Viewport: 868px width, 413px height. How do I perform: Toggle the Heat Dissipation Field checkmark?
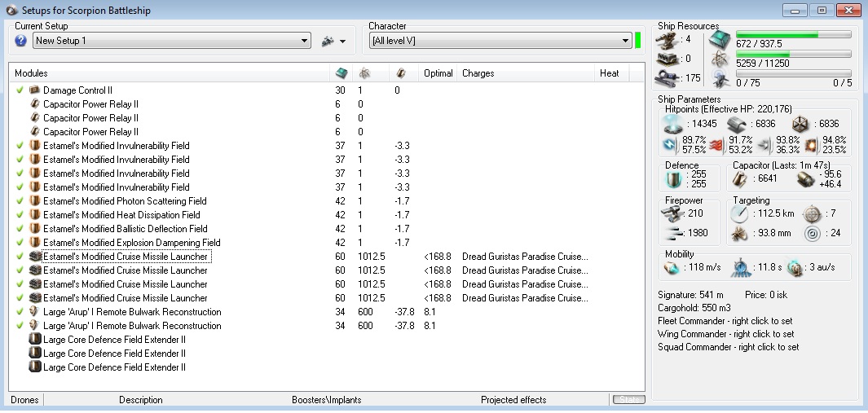pos(20,214)
